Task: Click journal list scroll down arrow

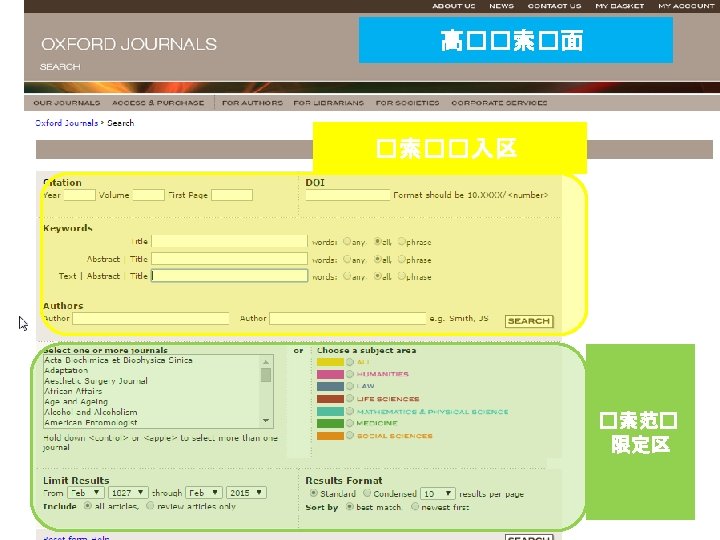Action: (266, 421)
